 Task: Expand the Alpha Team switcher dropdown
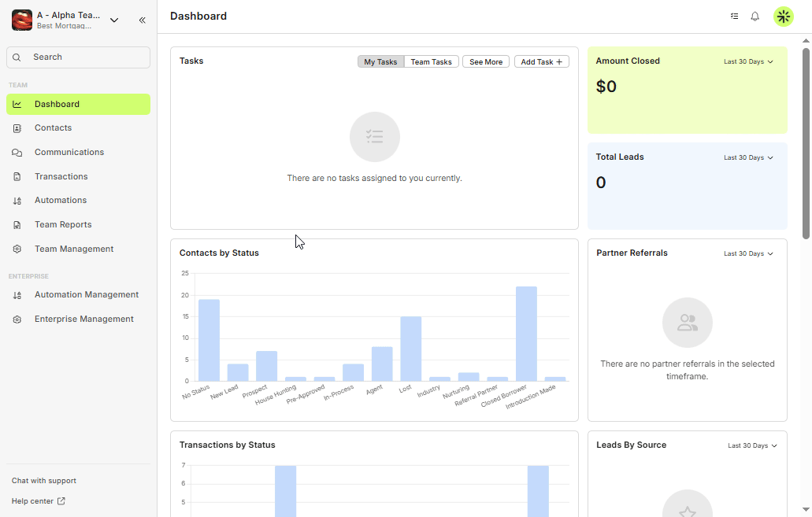114,20
